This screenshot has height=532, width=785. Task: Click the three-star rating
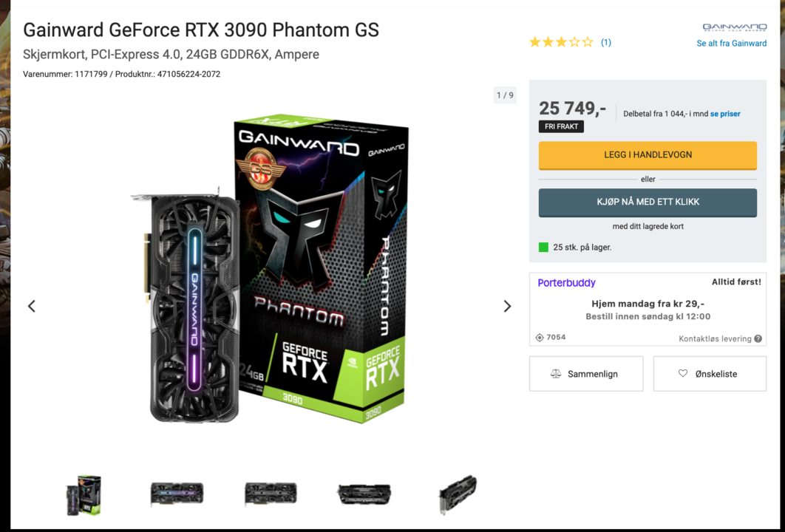tap(561, 42)
